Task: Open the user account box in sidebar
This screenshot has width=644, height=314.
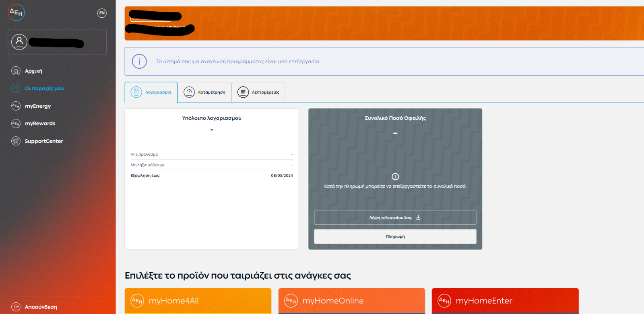Action: pos(57,42)
